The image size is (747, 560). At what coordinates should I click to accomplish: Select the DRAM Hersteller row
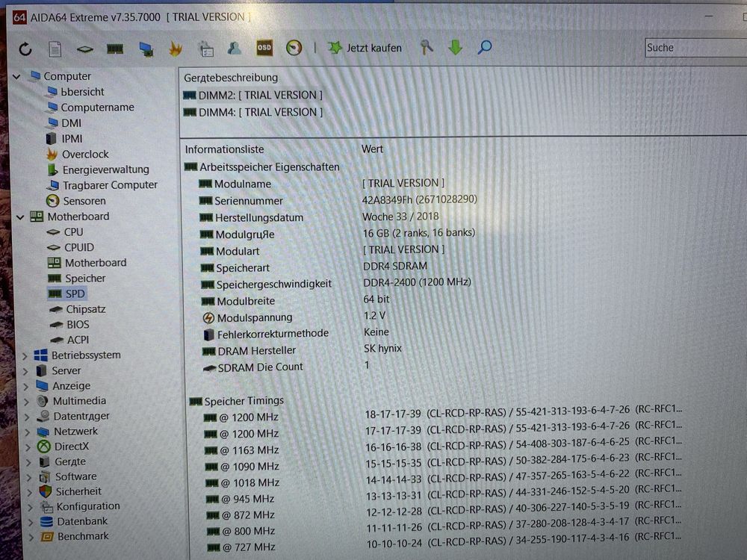click(x=302, y=350)
